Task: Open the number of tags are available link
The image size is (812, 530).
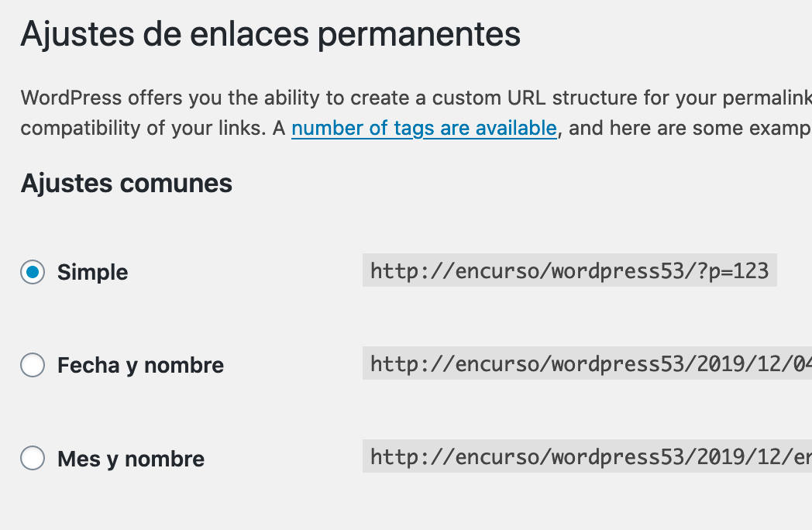Action: coord(424,128)
